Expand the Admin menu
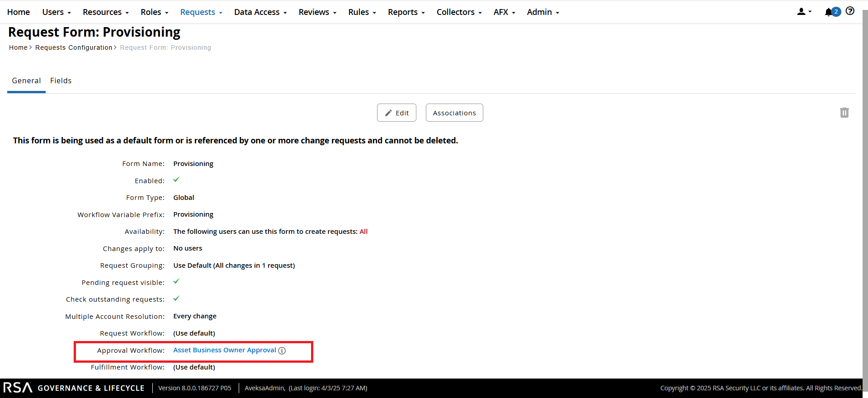Screen dimensions: 868x398 click(x=543, y=12)
